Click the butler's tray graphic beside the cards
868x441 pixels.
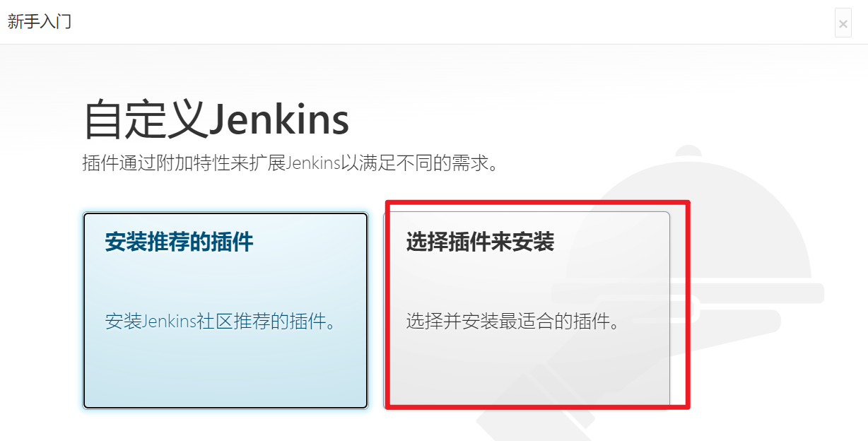[x=749, y=293]
